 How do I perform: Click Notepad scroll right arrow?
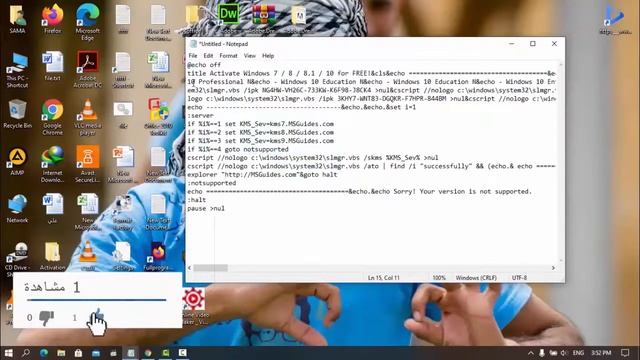(x=553, y=268)
